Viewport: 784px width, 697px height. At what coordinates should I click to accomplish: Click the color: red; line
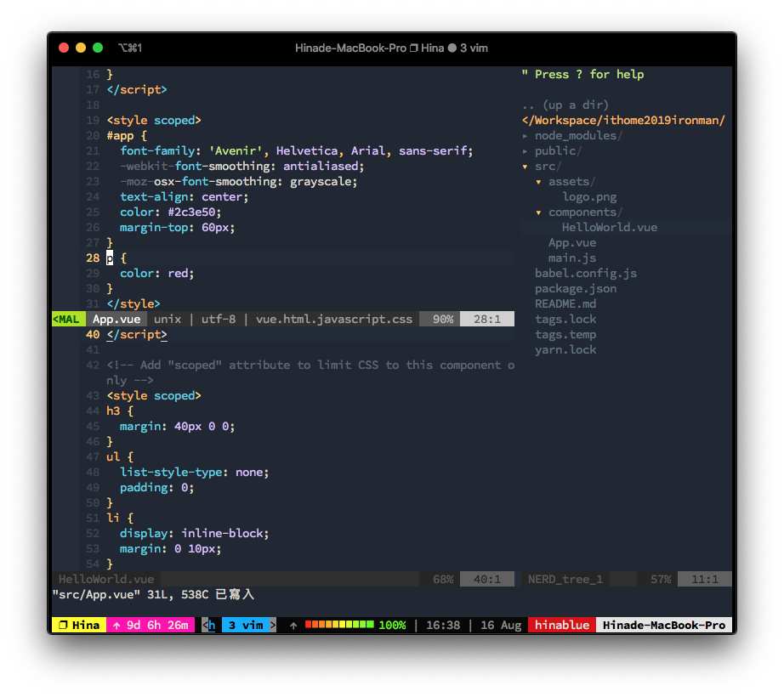click(x=157, y=274)
